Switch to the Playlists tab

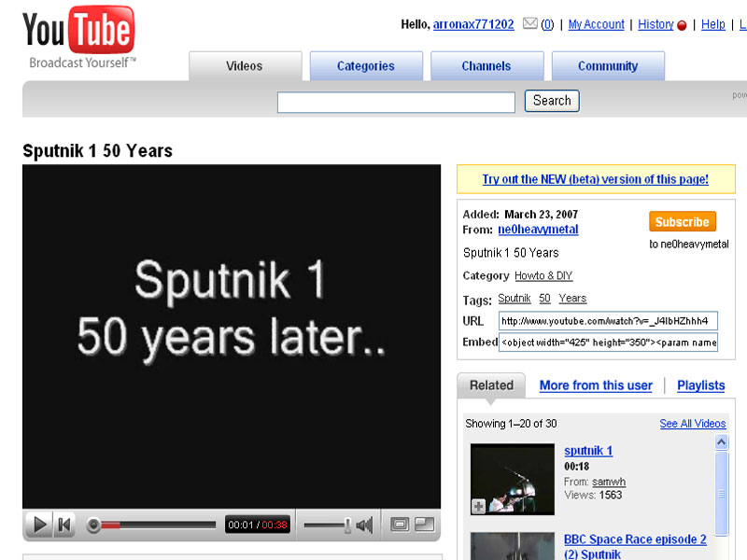(701, 385)
